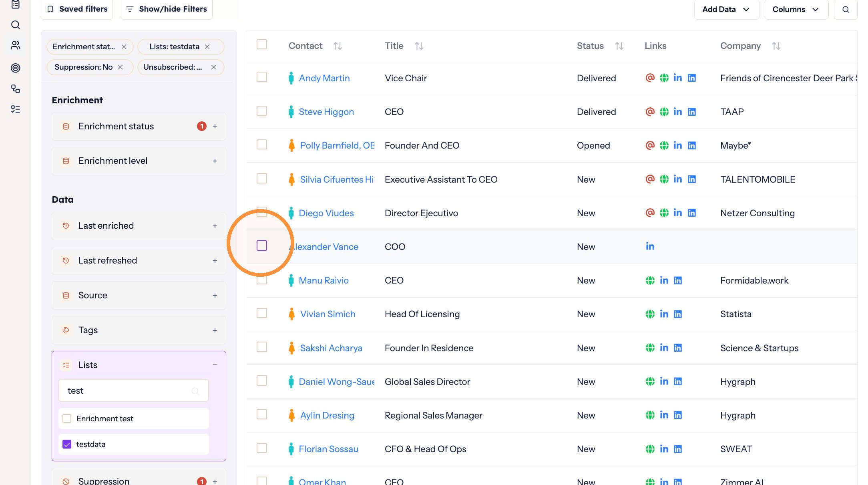Uncheck the 'testdata' list option
The image size is (868, 485).
[67, 444]
